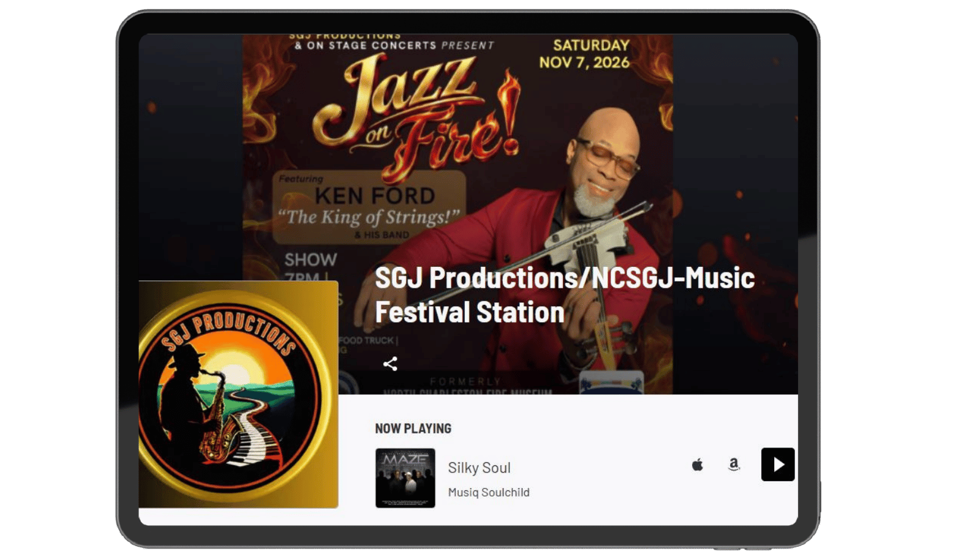Image resolution: width=980 pixels, height=551 pixels.
Task: Start playback with the play button
Action: coord(778,464)
